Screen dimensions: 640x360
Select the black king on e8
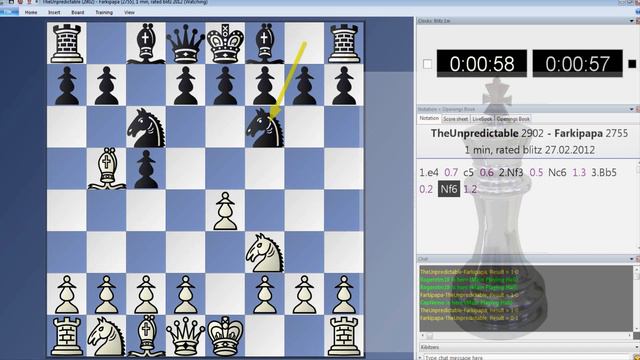pyautogui.click(x=225, y=43)
